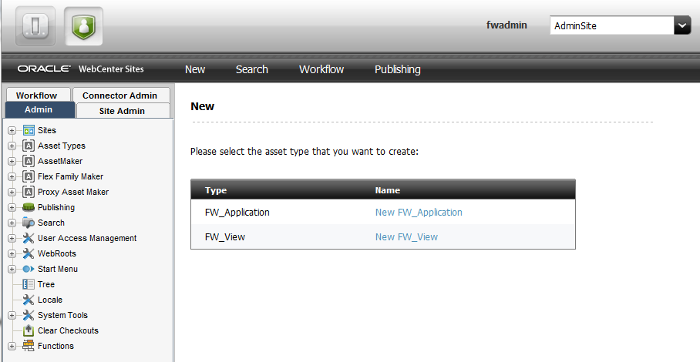Select the Functions label
Viewport: 700px width, 362px height.
56,346
